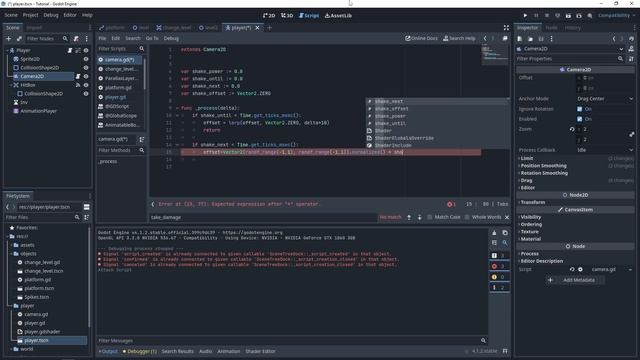Enable Match Case in find bar
The width and height of the screenshot is (640, 360).
(x=443, y=217)
